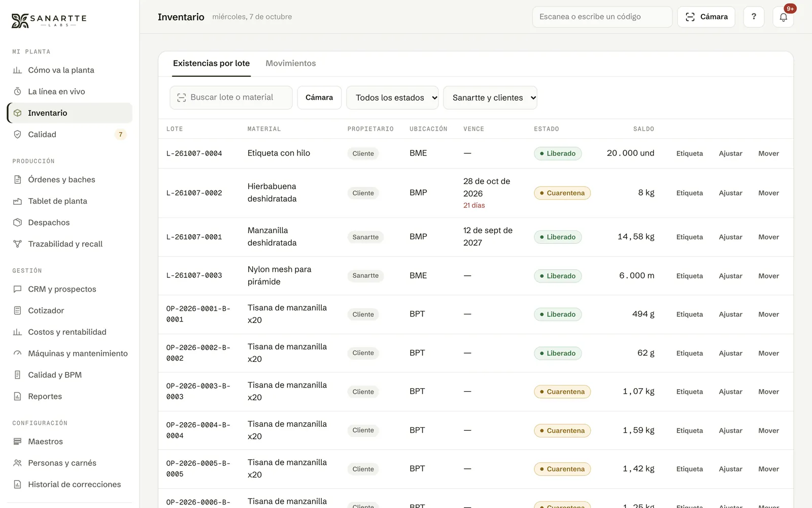This screenshot has width=812, height=508.
Task: Click the Calidad y BPM icon
Action: click(x=17, y=375)
